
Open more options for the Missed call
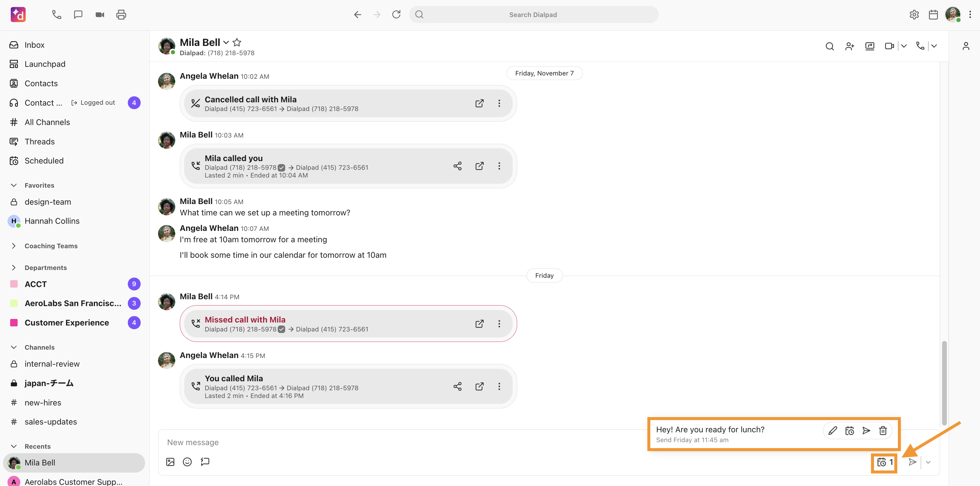coord(499,324)
